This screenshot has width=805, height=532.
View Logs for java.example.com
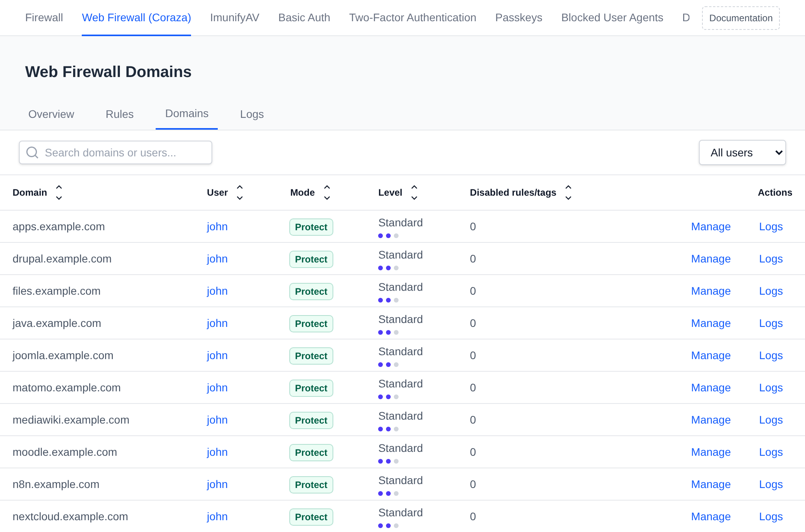(771, 323)
